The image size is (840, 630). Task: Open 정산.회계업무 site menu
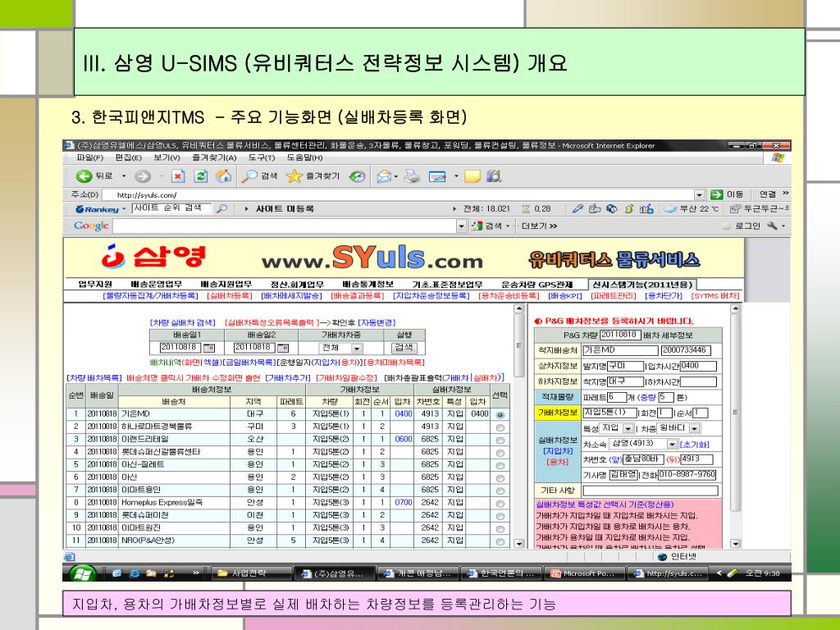click(297, 285)
